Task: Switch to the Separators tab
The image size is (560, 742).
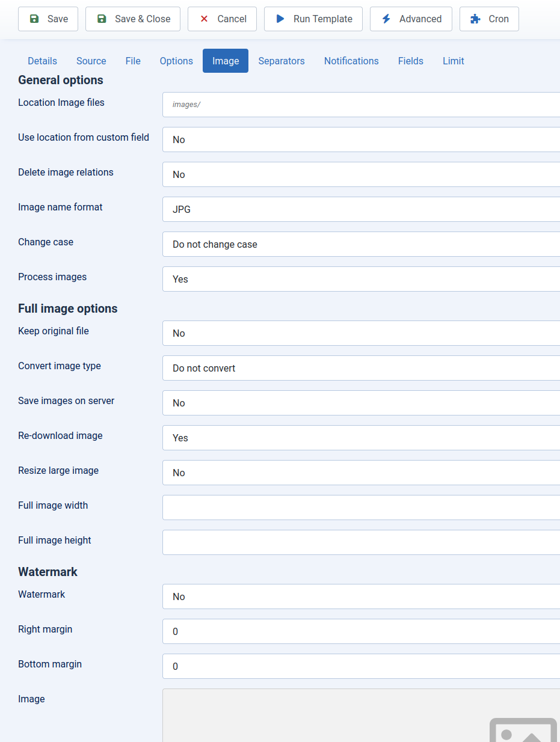Action: pos(282,61)
